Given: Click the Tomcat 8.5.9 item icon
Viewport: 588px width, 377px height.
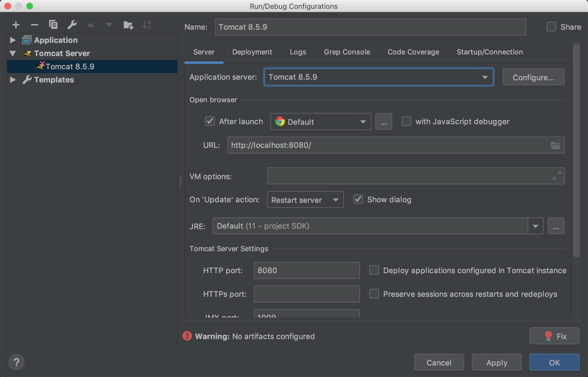Looking at the screenshot, I should [40, 66].
